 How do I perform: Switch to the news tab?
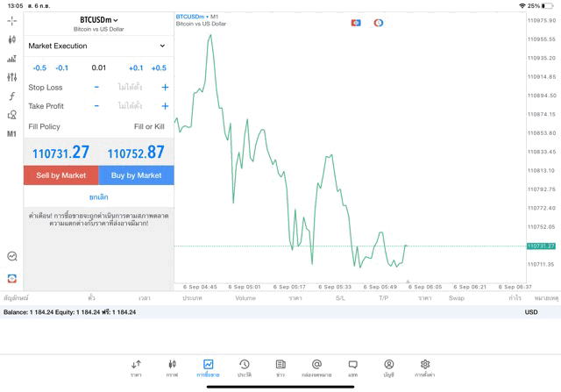(280, 367)
